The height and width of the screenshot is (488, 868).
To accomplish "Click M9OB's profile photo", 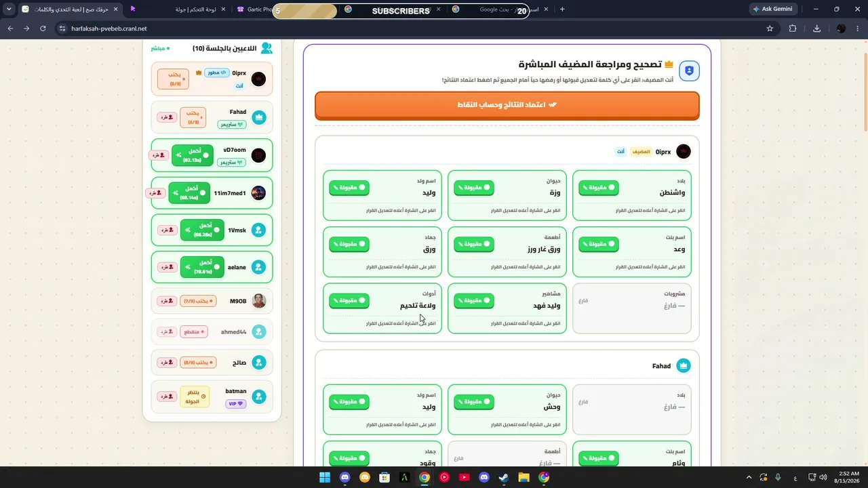I will click(258, 301).
